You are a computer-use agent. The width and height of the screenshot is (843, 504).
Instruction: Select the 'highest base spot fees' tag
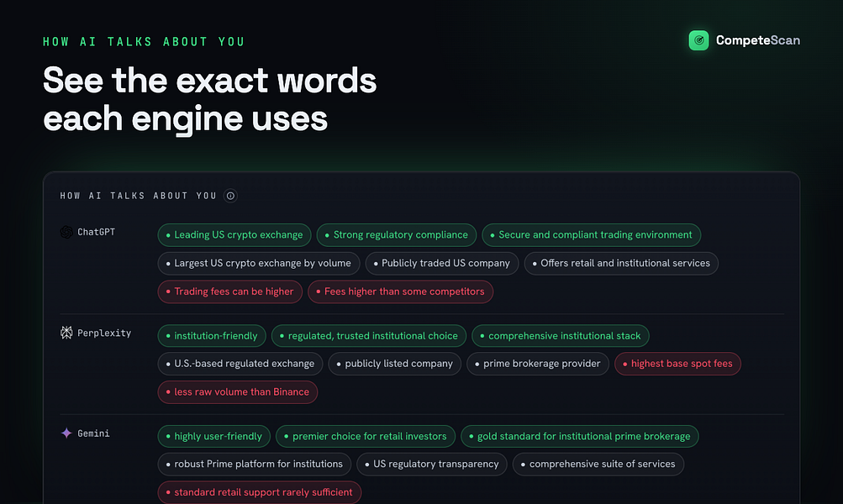pyautogui.click(x=677, y=364)
